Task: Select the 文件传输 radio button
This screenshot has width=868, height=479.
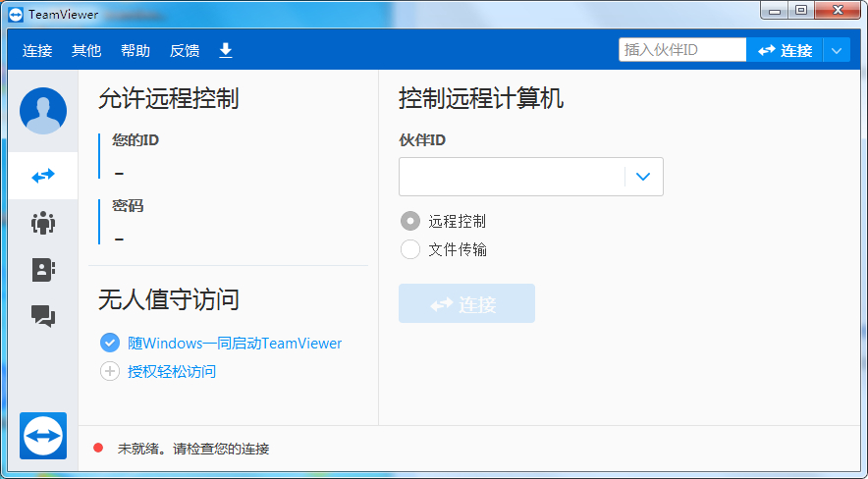Action: click(x=410, y=249)
